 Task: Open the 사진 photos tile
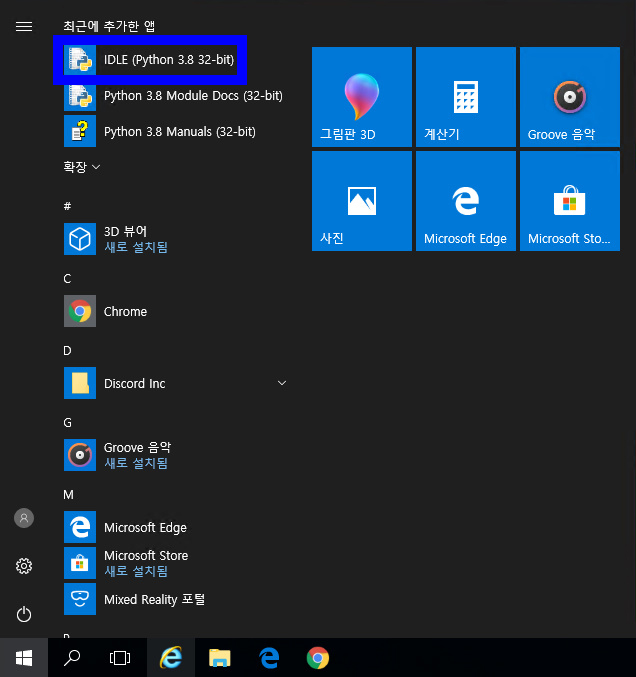[x=362, y=201]
